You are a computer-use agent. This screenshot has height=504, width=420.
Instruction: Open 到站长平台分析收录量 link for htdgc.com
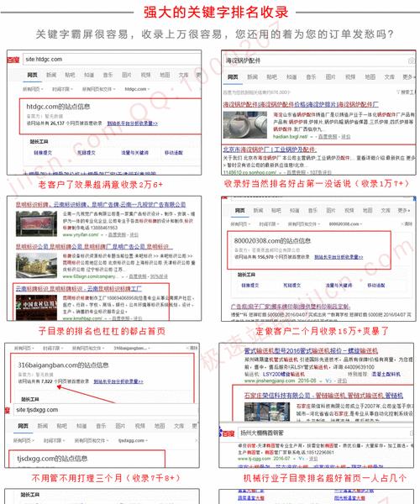click(133, 123)
